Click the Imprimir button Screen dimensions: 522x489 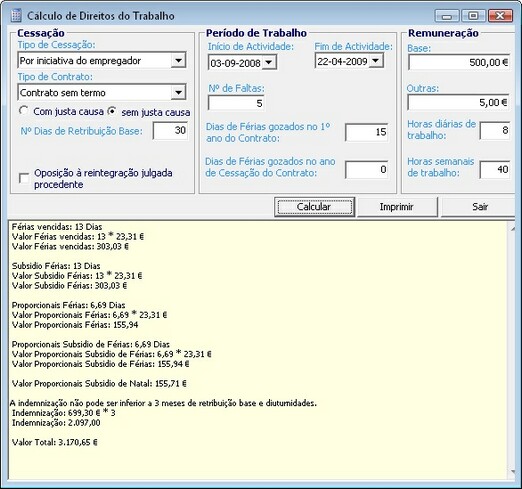(397, 207)
